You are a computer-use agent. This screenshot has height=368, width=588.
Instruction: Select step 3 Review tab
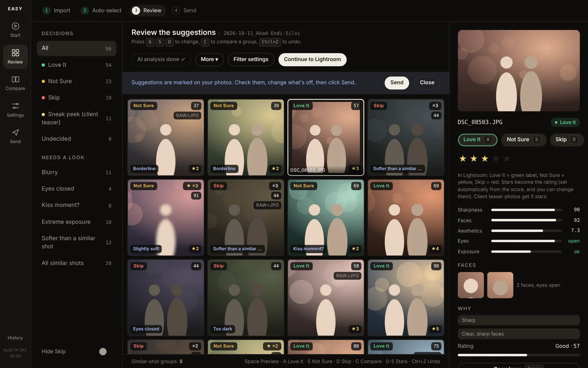pos(147,10)
